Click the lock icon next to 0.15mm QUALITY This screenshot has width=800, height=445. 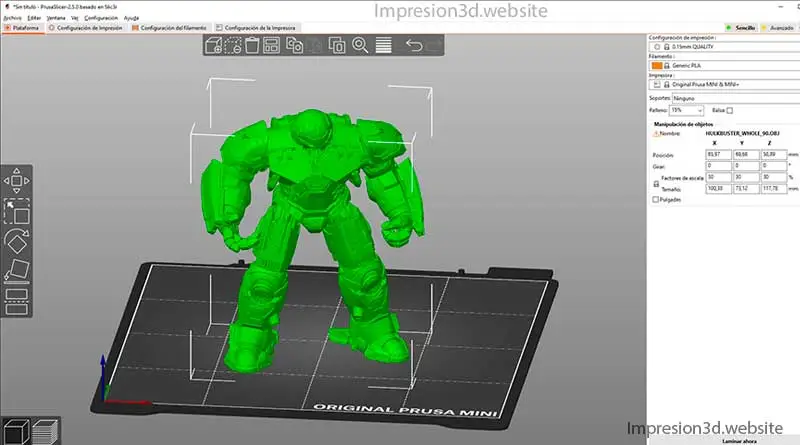click(666, 46)
